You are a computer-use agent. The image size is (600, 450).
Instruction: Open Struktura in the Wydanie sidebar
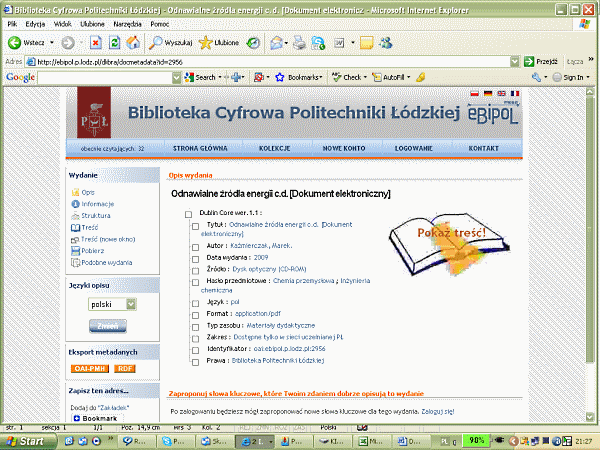click(x=95, y=215)
